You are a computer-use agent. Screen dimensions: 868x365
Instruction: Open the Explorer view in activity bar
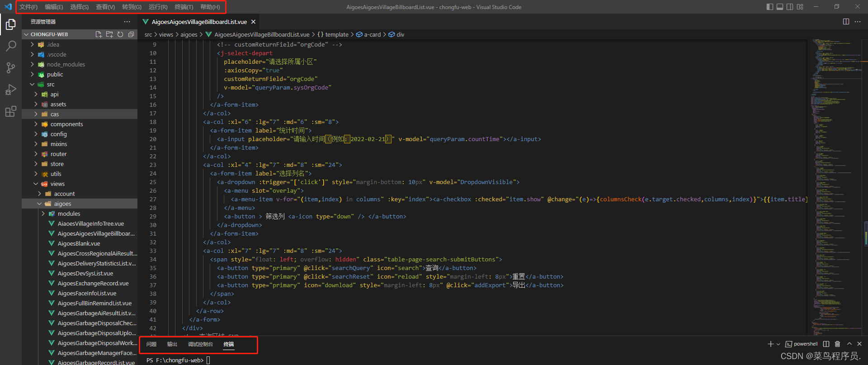[x=11, y=25]
